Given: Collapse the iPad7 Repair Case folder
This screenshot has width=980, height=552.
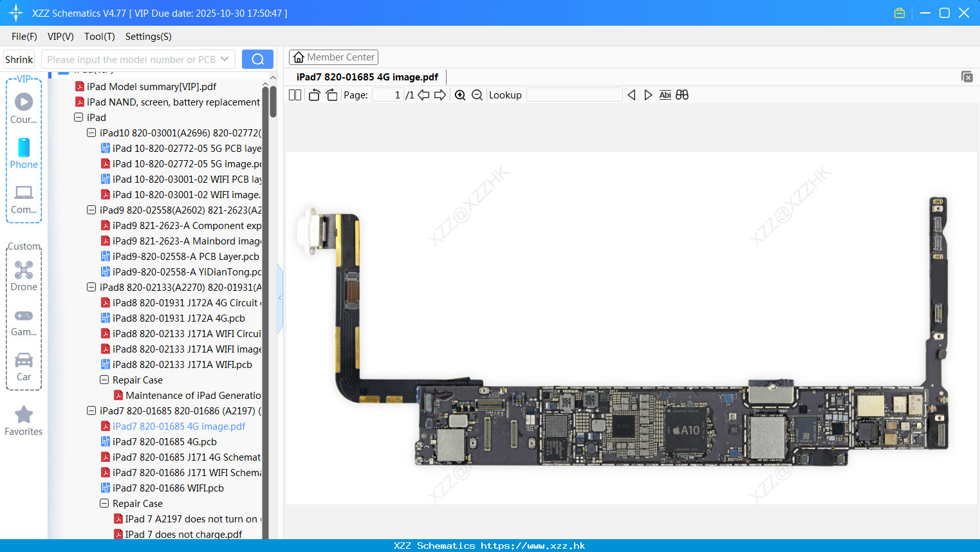Looking at the screenshot, I should click(104, 503).
